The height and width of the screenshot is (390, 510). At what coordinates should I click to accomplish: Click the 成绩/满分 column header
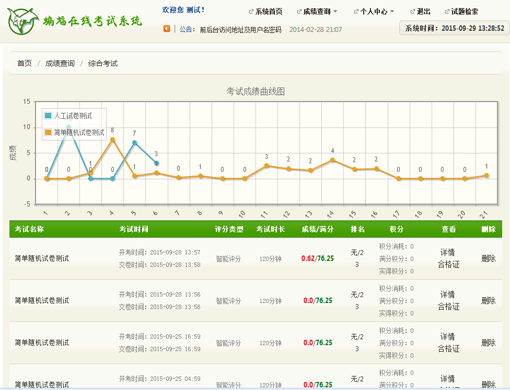pyautogui.click(x=318, y=229)
